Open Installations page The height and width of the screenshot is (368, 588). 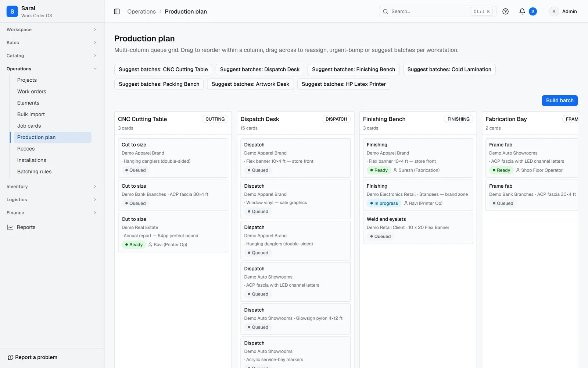53,160
